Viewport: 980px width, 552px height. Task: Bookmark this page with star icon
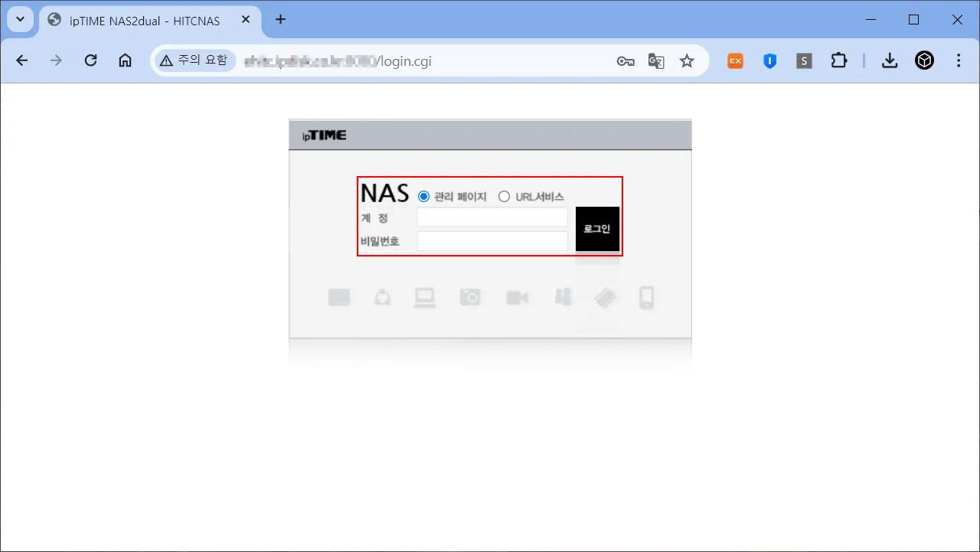(x=687, y=61)
